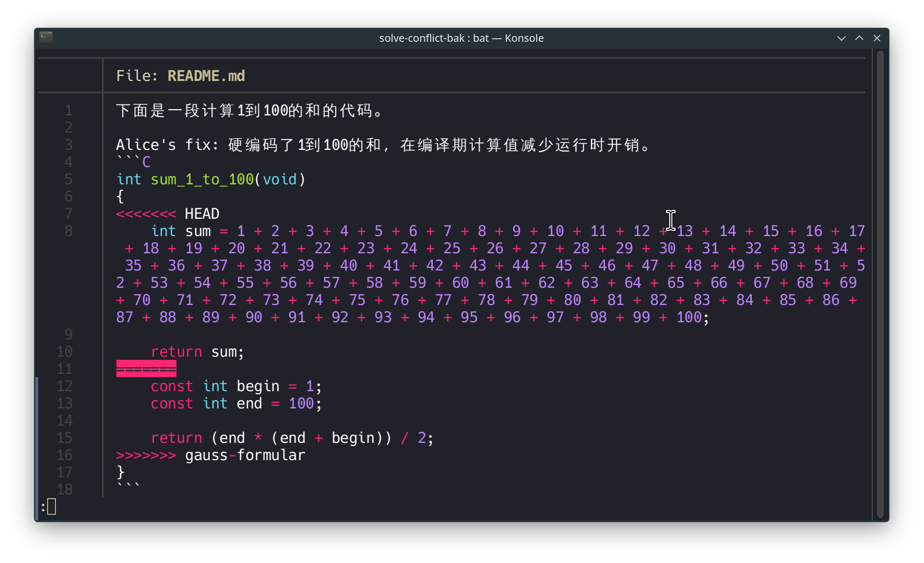The width and height of the screenshot is (924, 563).
Task: Open the title bar down-chevron control
Action: point(840,38)
